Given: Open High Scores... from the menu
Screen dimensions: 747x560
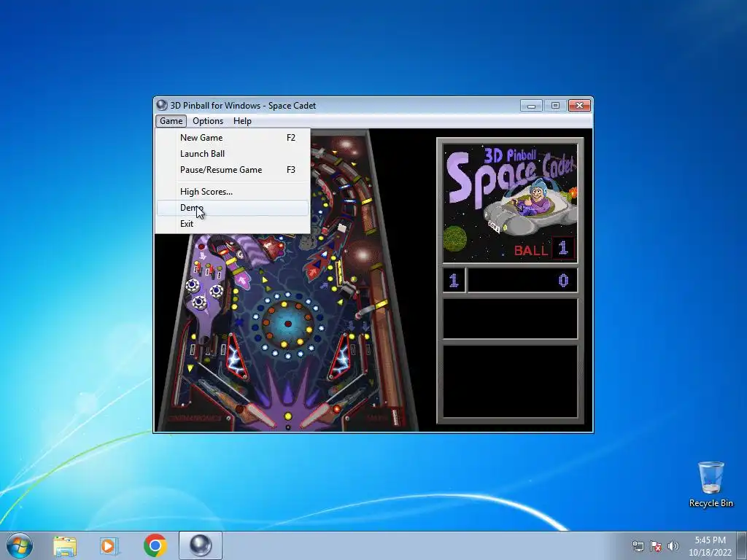Looking at the screenshot, I should [x=233, y=192].
